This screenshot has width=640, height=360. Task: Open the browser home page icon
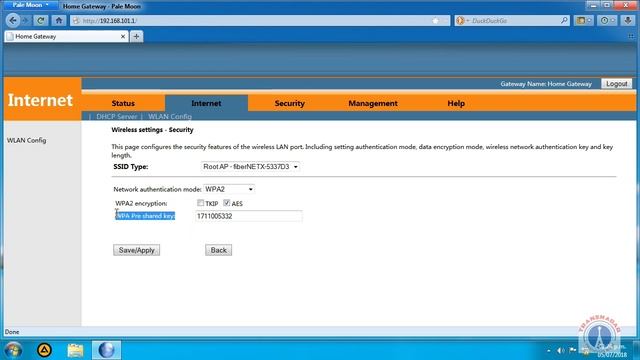coord(59,20)
